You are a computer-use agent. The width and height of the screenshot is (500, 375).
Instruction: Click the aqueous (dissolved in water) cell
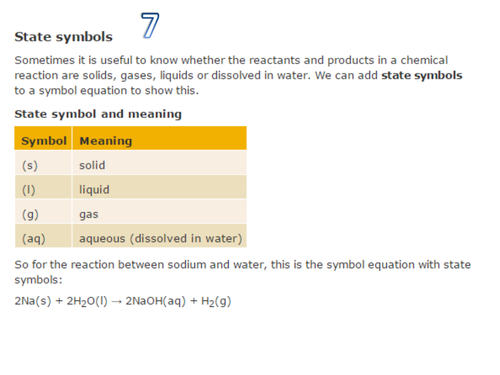point(159,236)
